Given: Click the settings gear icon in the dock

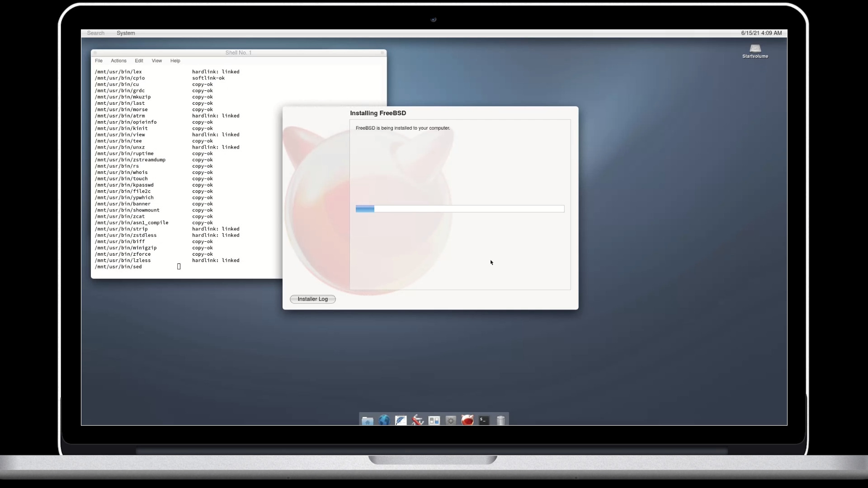Looking at the screenshot, I should click(x=451, y=419).
